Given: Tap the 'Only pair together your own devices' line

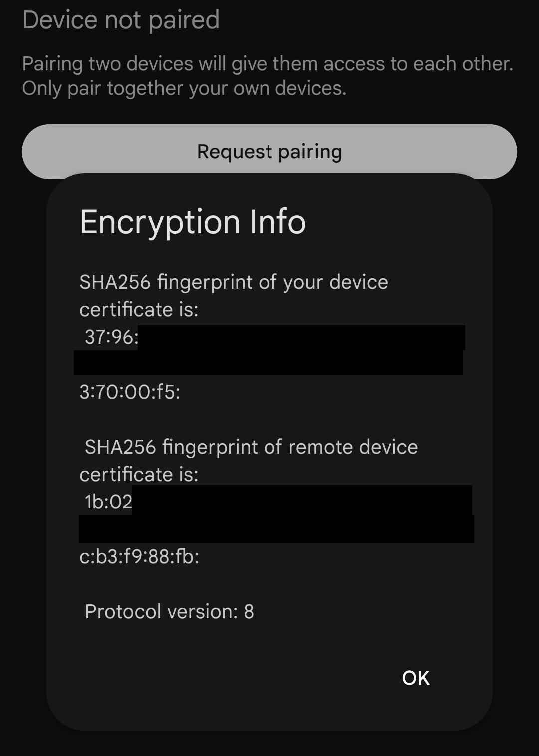Looking at the screenshot, I should 184,88.
